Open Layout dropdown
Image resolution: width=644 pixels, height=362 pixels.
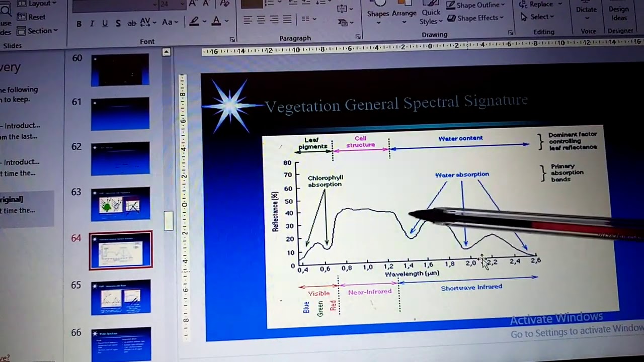pos(37,4)
